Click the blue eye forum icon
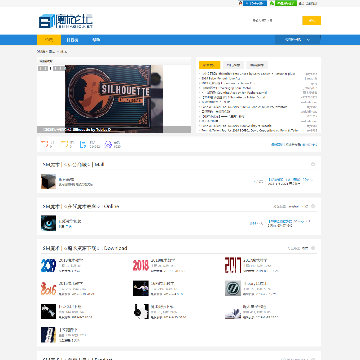The width and height of the screenshot is (360, 360). (48, 223)
